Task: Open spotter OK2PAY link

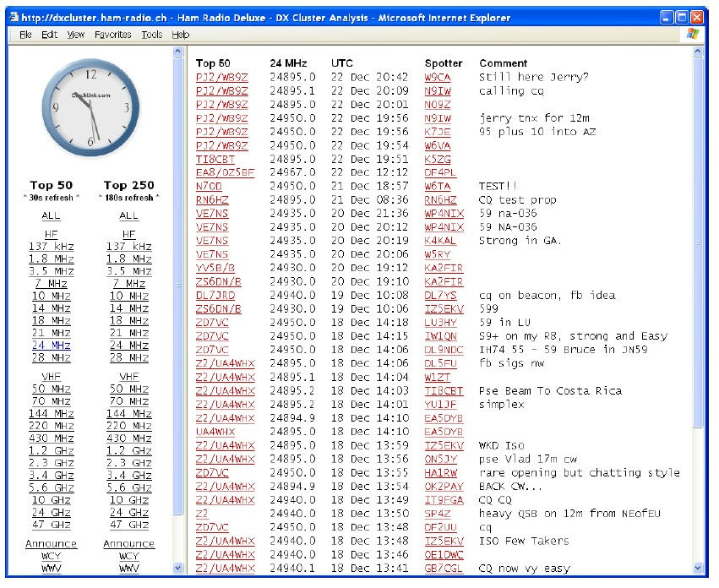Action: 444,486
